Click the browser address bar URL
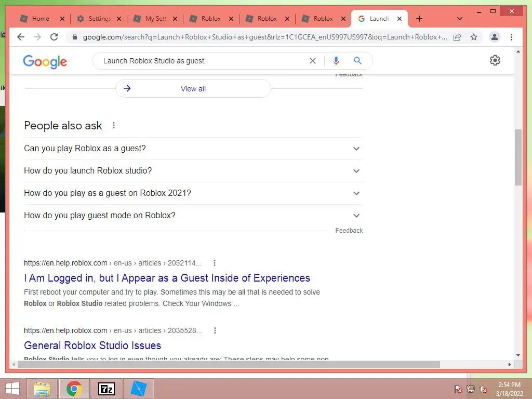 tap(264, 37)
